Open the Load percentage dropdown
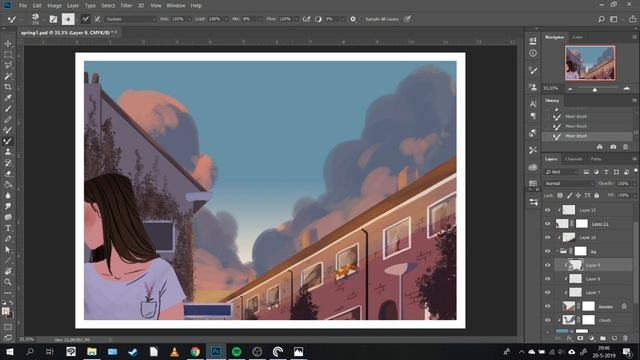Viewport: 640px width, 360px height. [226, 19]
